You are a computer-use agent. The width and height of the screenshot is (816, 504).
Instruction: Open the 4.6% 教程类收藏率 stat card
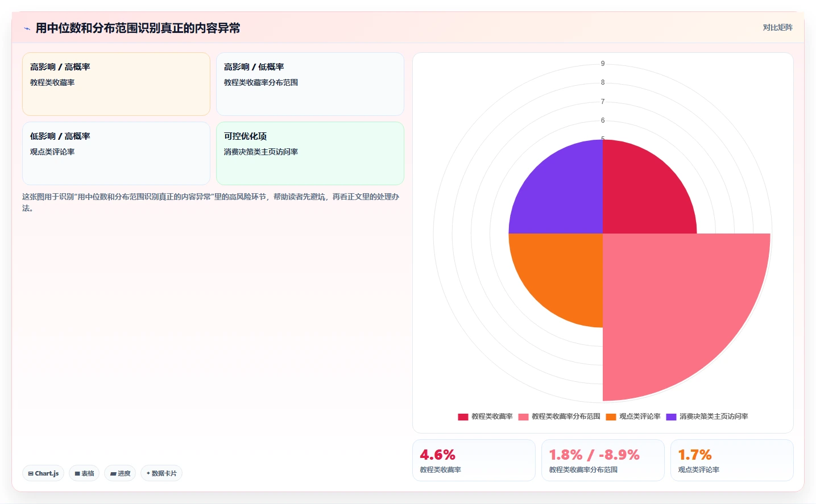pos(474,460)
